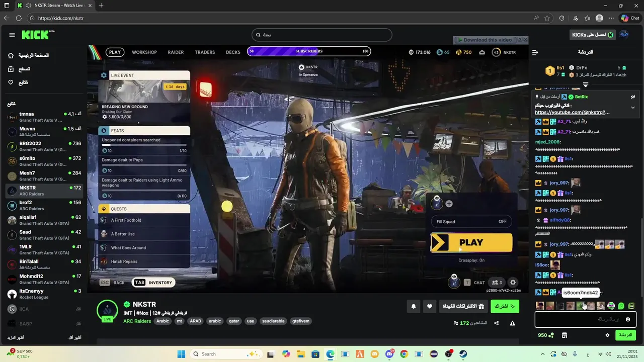This screenshot has width=644, height=362.
Task: Open Steam from the taskbar
Action: (x=463, y=354)
